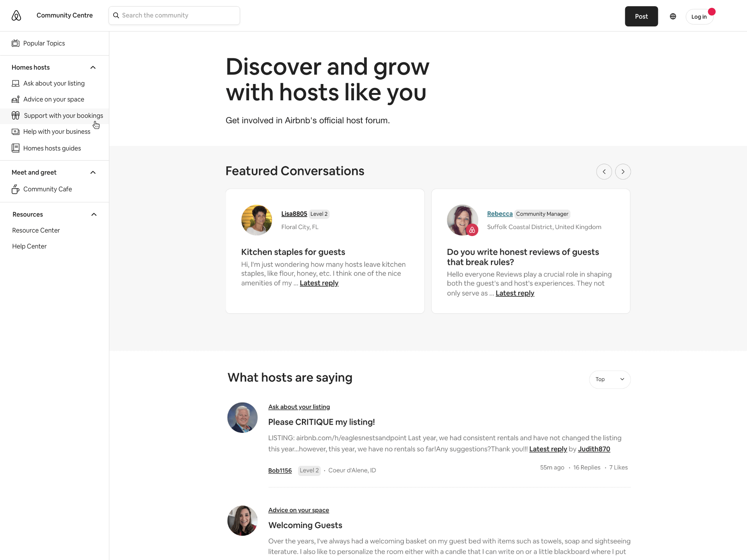The height and width of the screenshot is (560, 747).
Task: Click the Post button
Action: [641, 16]
